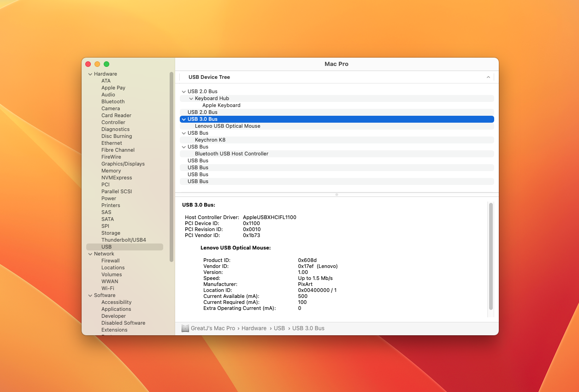Click the Location ID value 0x00400000 / 1
Viewport: 579px width, 392px height.
point(317,290)
